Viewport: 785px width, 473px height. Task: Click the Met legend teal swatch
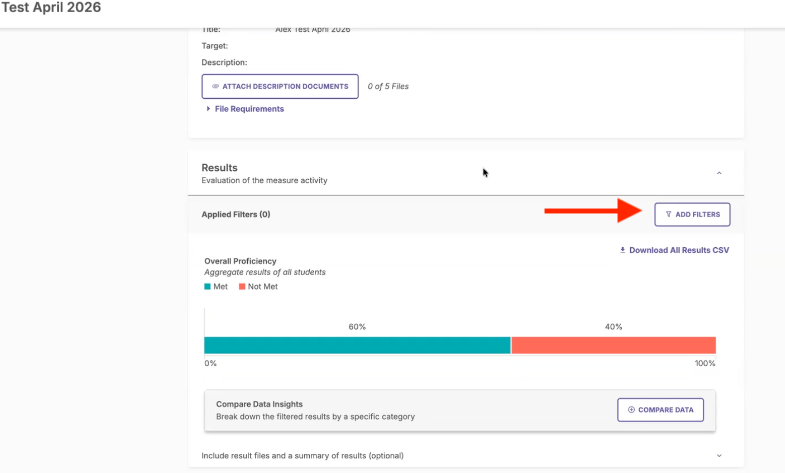click(x=207, y=287)
